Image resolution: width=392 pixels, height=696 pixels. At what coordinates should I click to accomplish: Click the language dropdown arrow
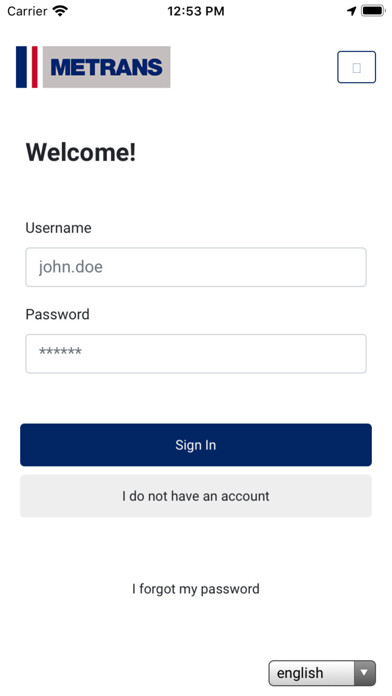click(x=364, y=673)
